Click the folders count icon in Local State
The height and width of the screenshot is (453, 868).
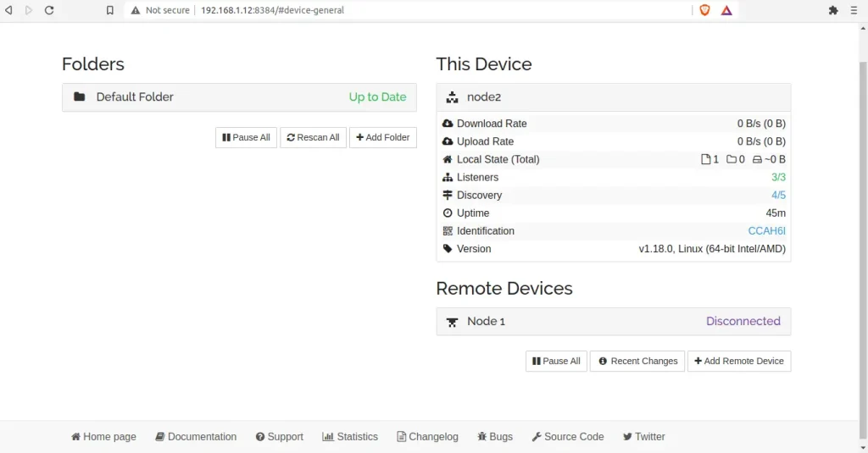click(732, 159)
